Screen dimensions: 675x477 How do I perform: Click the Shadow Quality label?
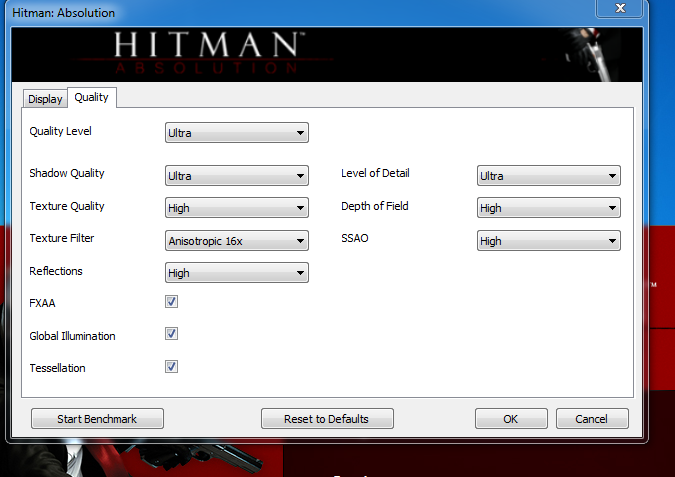point(67,173)
